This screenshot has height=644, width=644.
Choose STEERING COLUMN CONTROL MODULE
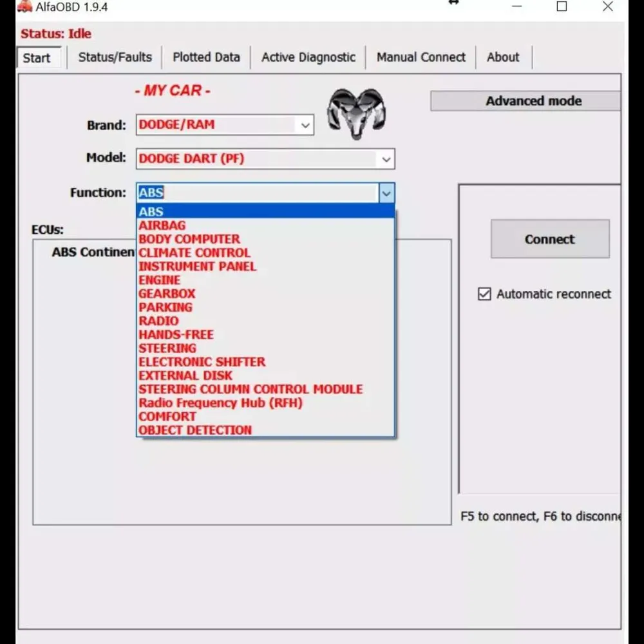(265, 389)
